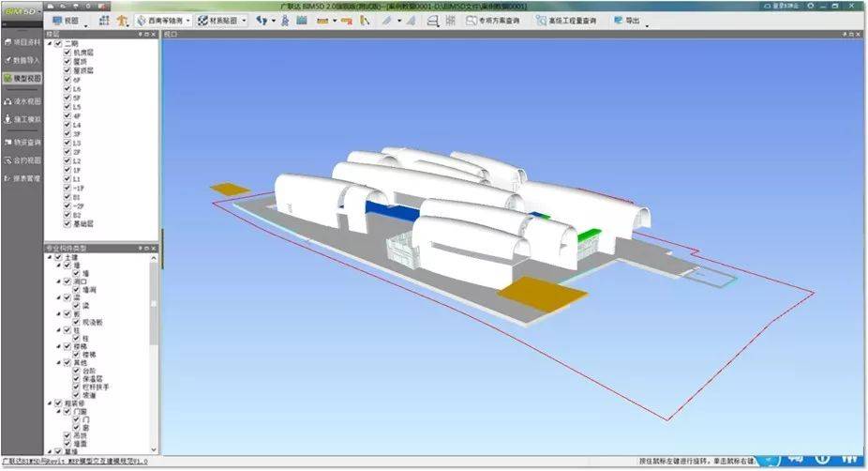The width and height of the screenshot is (868, 471).
Task: Uncheck the 机房层 floor checkbox
Action: click(x=67, y=53)
